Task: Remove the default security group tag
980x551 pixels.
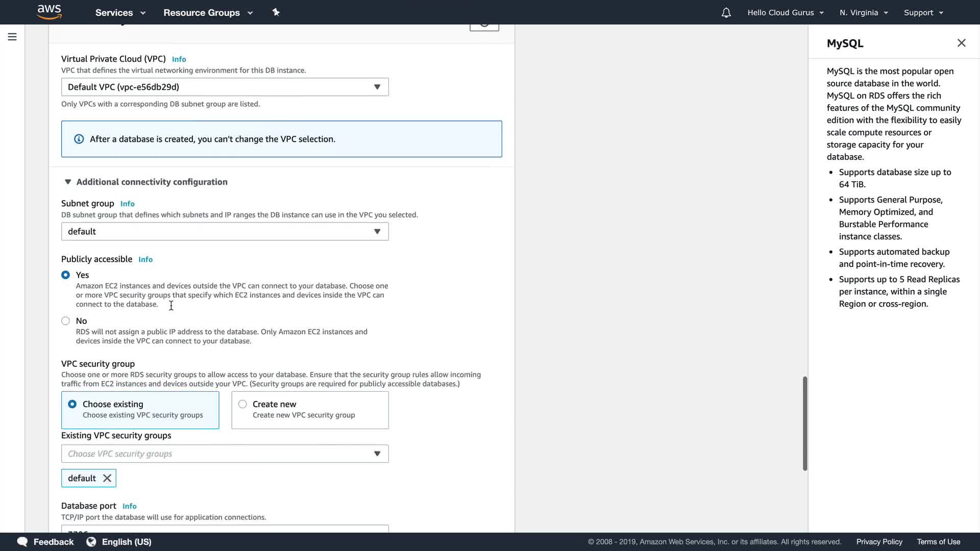Action: 107,478
